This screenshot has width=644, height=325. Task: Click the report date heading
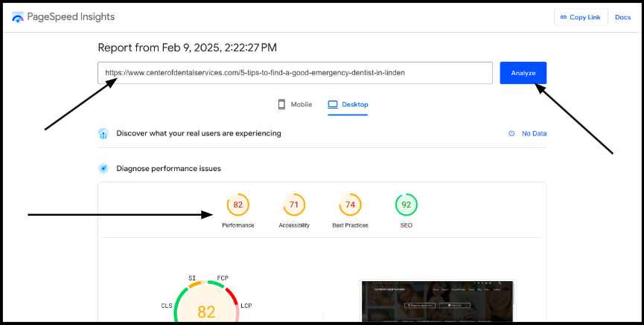point(188,48)
